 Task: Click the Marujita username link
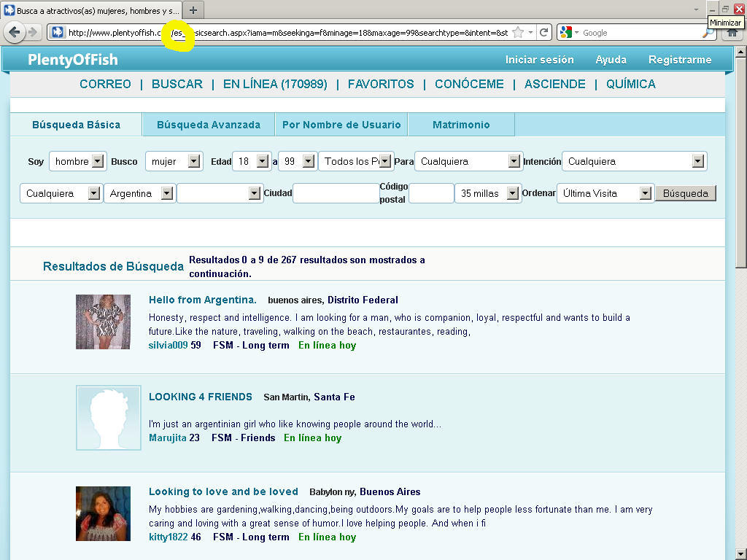coord(168,437)
